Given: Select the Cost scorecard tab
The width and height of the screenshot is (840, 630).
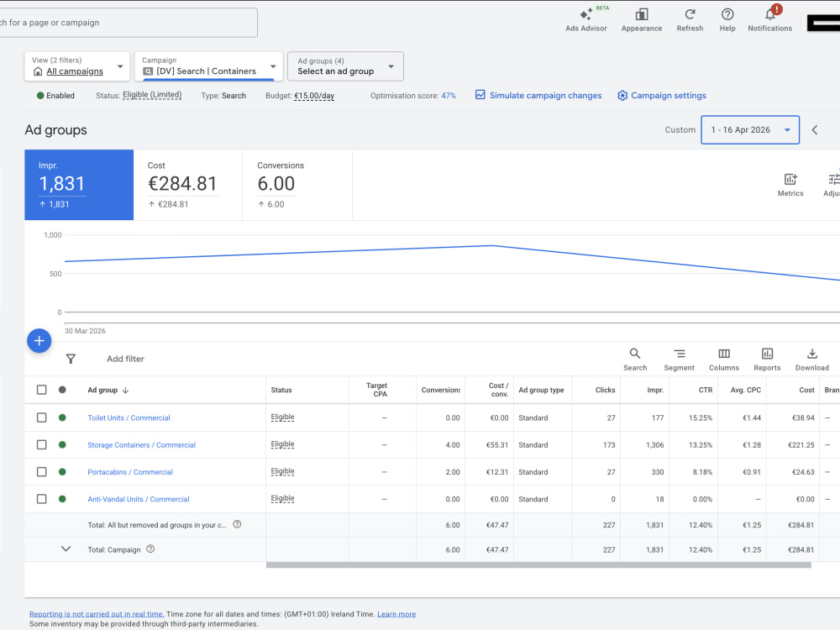Looking at the screenshot, I should pos(187,185).
